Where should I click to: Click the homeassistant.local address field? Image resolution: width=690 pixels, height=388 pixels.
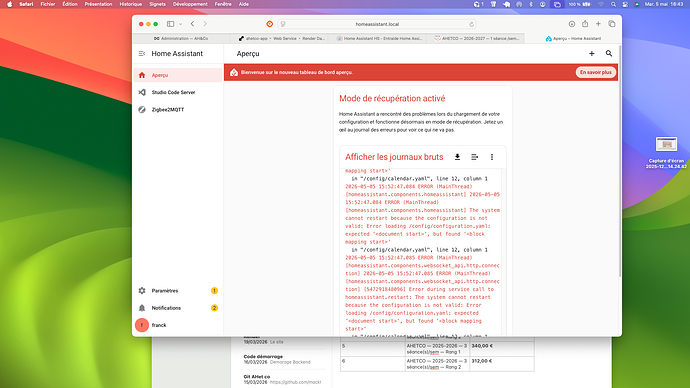point(377,24)
